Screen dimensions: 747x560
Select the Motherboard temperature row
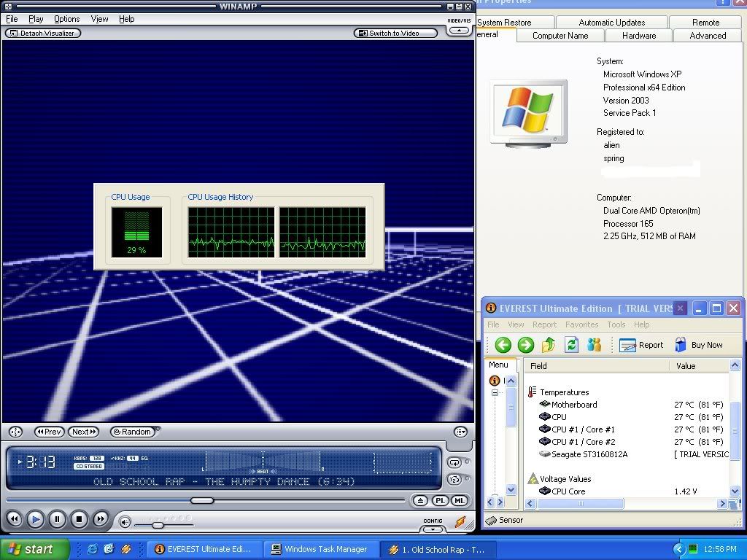(x=628, y=405)
